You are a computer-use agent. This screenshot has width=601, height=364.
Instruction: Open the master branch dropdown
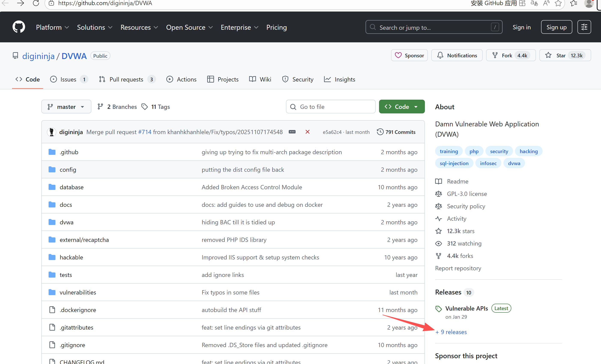(x=66, y=107)
